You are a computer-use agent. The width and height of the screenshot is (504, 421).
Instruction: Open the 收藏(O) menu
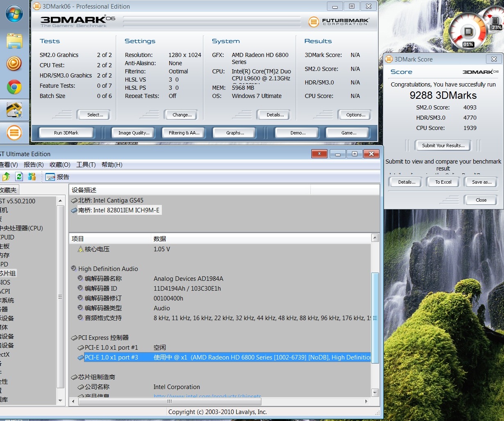[60, 164]
